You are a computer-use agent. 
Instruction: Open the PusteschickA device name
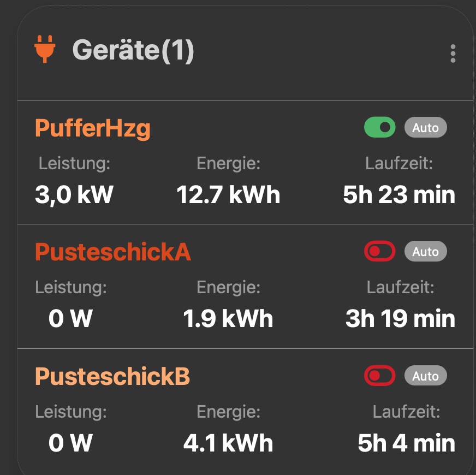click(x=113, y=252)
